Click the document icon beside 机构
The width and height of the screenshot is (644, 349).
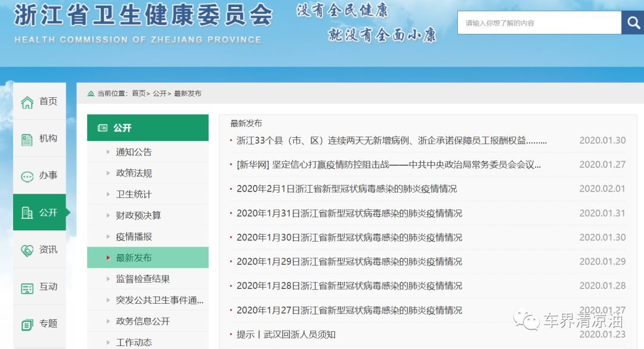tap(27, 140)
